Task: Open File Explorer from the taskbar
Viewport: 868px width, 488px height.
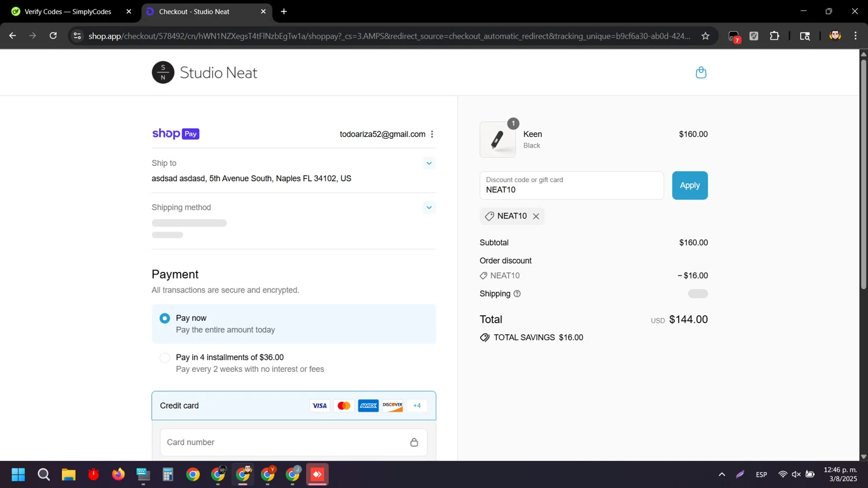Action: (68, 475)
